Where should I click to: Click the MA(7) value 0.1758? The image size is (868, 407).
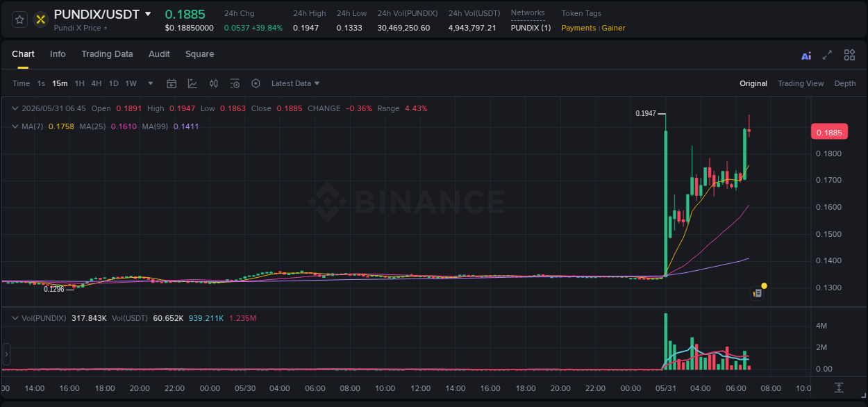[x=61, y=126]
